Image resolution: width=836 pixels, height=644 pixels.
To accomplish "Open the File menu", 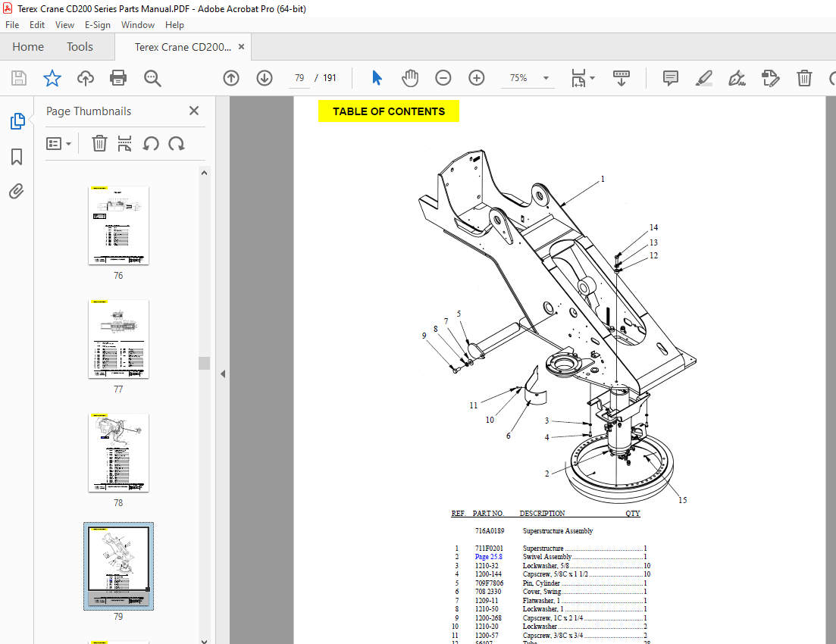I will (12, 24).
